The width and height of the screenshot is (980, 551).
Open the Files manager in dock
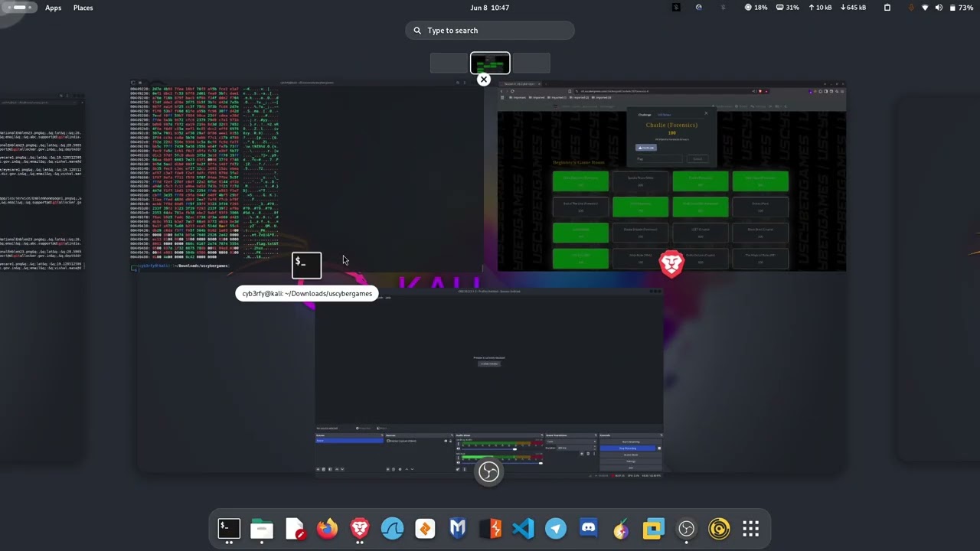262,529
